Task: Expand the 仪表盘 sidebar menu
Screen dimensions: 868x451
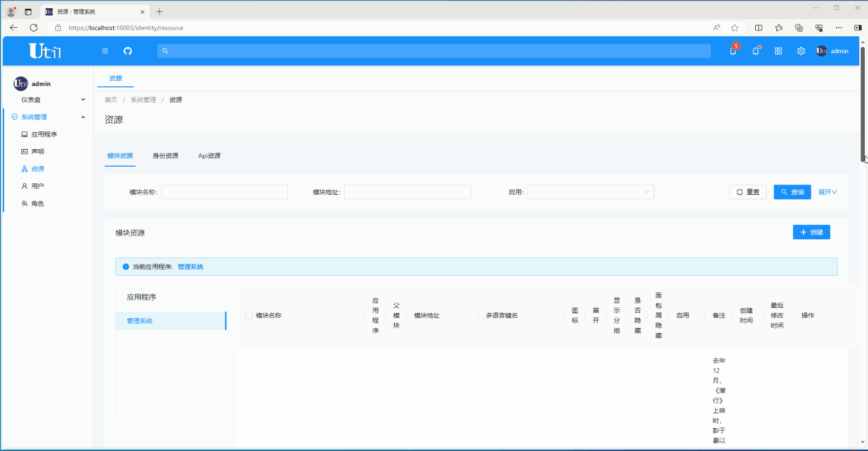Action: tap(52, 100)
